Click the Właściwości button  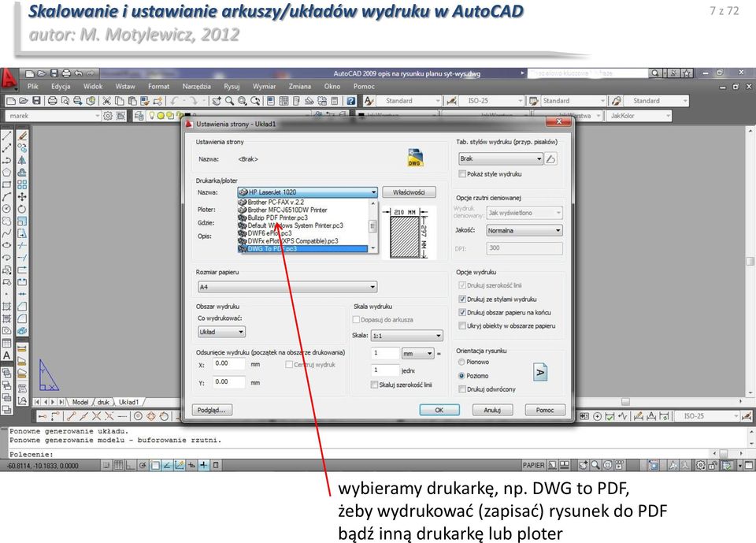pos(409,192)
